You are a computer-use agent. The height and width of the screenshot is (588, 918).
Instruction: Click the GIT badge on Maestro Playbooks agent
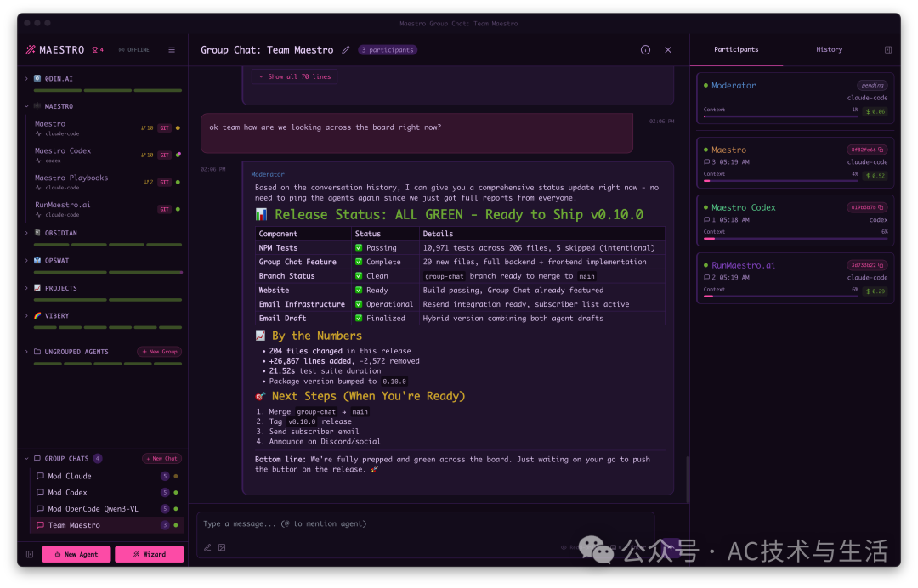(x=165, y=182)
